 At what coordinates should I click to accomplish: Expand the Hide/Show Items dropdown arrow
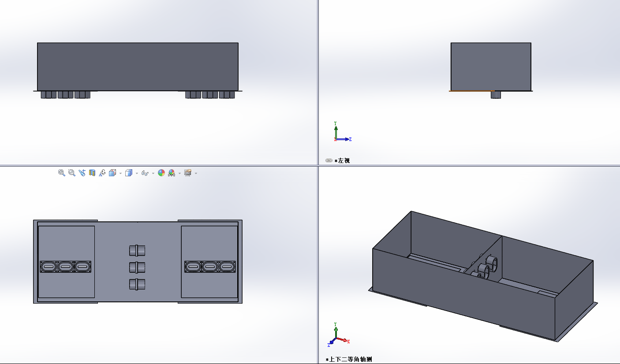point(153,173)
